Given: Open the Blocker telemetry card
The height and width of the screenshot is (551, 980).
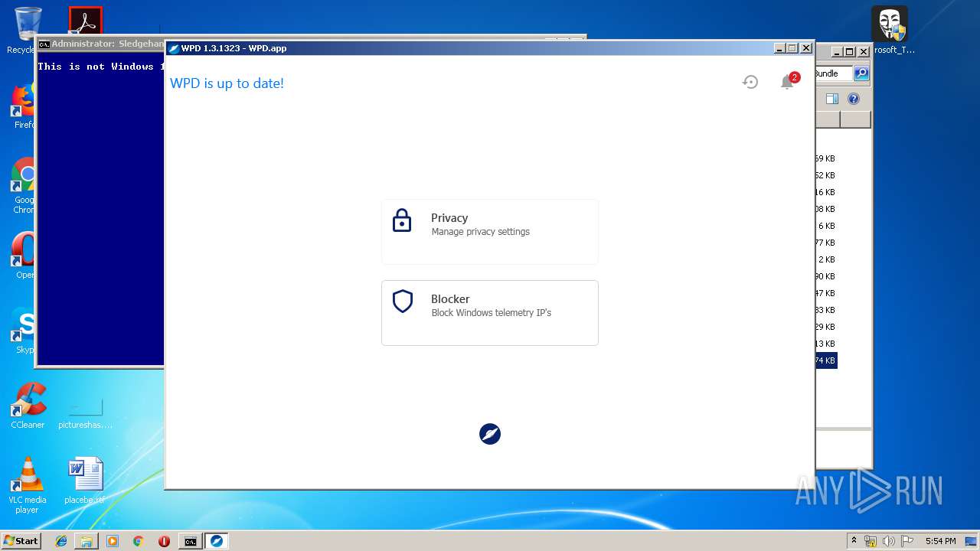Looking at the screenshot, I should pyautogui.click(x=490, y=313).
